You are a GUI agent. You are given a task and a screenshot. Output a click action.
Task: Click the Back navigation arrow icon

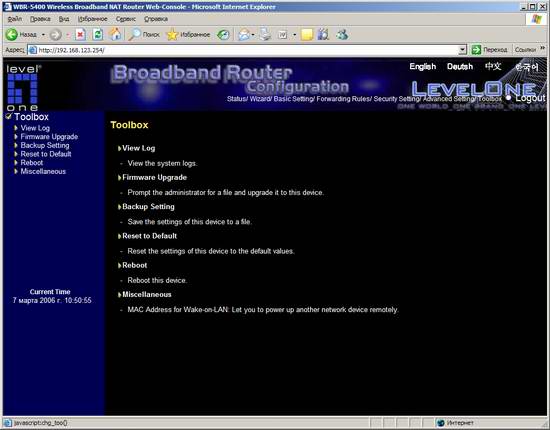click(x=12, y=34)
